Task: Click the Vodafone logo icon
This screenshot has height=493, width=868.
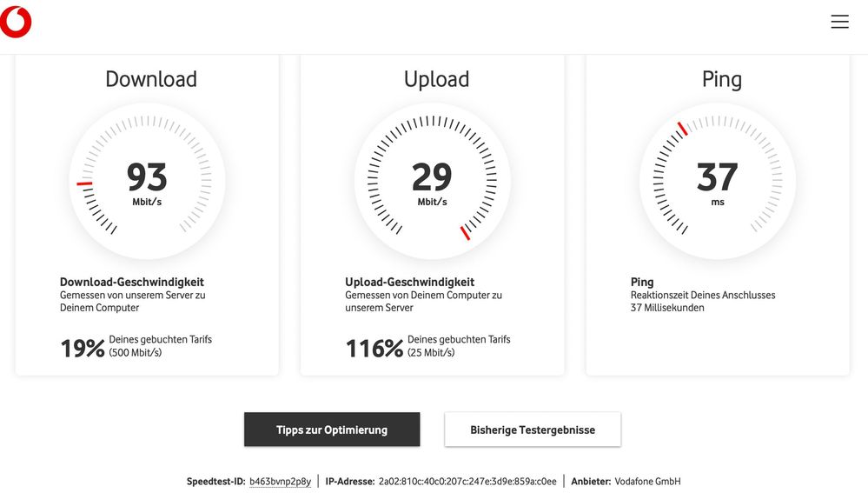Action: (x=16, y=22)
